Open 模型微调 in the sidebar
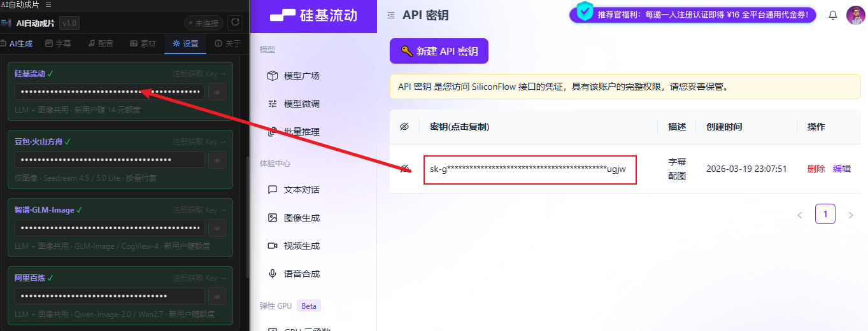This screenshot has height=331, width=868. pyautogui.click(x=302, y=104)
